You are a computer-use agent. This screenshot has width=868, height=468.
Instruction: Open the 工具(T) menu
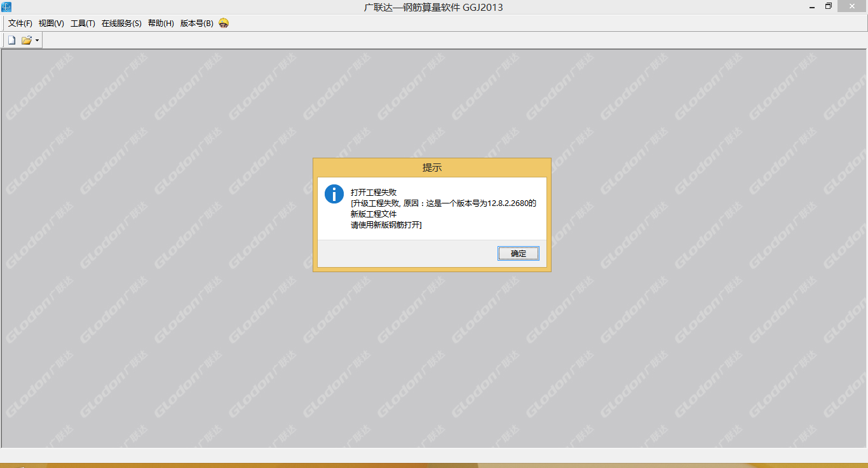[x=83, y=24]
